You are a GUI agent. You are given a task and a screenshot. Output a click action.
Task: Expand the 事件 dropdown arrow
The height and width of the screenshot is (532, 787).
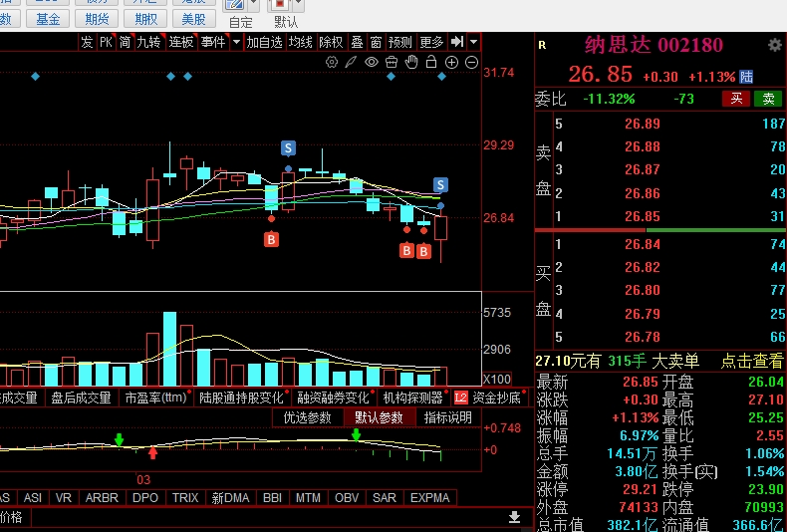pos(236,42)
